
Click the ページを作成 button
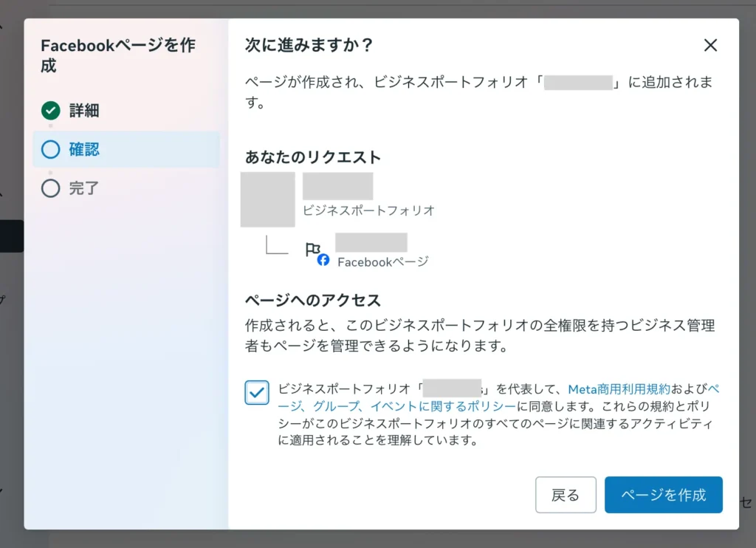[663, 495]
